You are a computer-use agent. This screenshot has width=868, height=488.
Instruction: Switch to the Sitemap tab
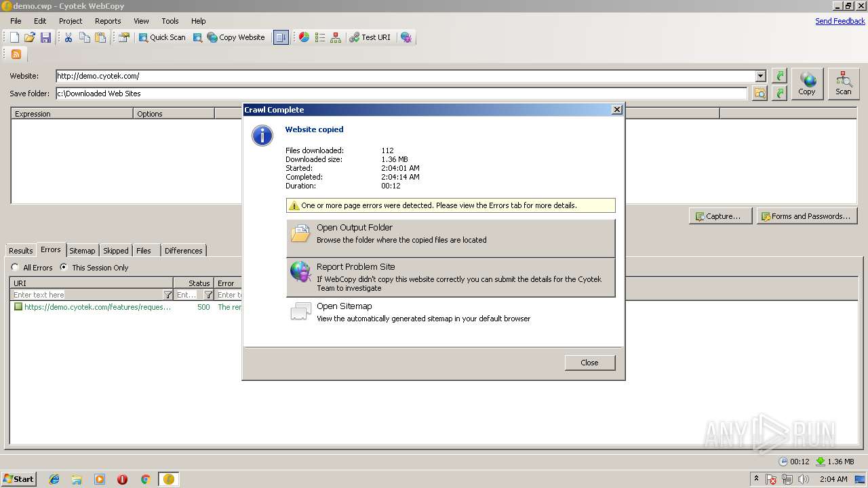(82, 251)
